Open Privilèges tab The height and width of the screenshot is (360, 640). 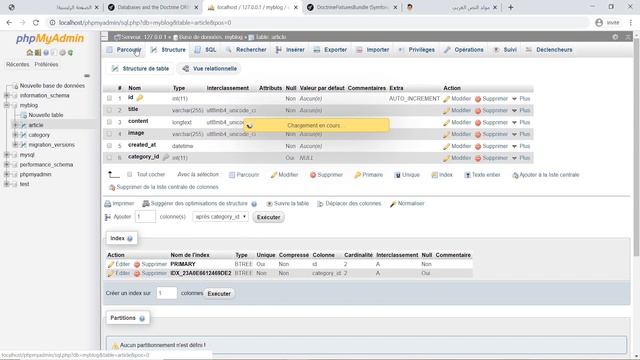(417, 50)
